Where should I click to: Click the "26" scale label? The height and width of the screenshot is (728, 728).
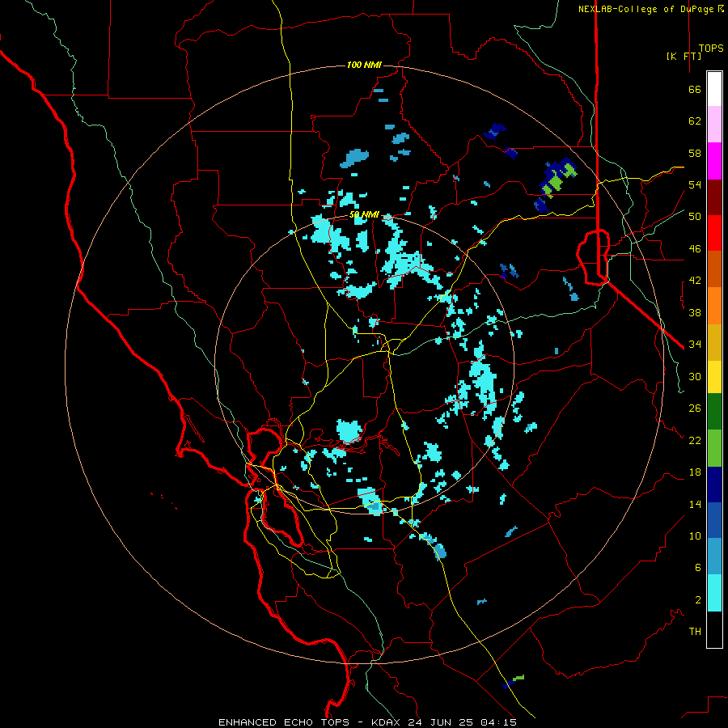tap(695, 408)
